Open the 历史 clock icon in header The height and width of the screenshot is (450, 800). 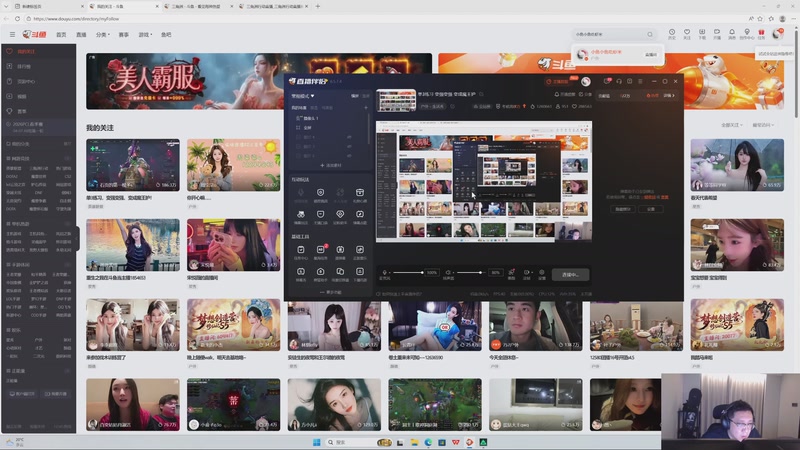pos(672,34)
